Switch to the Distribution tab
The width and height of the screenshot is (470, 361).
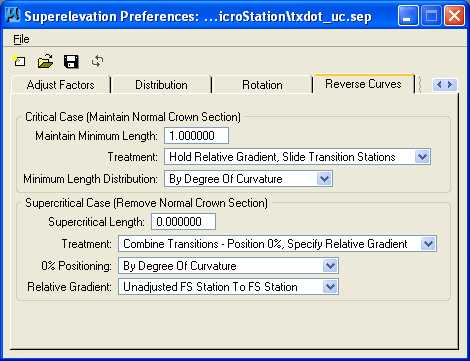point(161,85)
